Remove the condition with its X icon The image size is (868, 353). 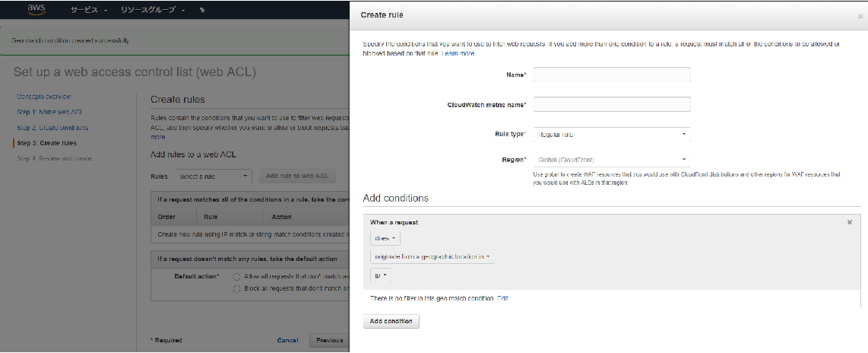tap(850, 222)
